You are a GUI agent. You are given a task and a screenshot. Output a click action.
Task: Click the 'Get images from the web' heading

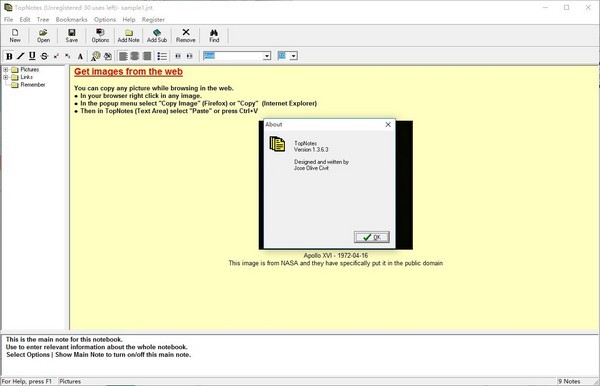tap(129, 72)
